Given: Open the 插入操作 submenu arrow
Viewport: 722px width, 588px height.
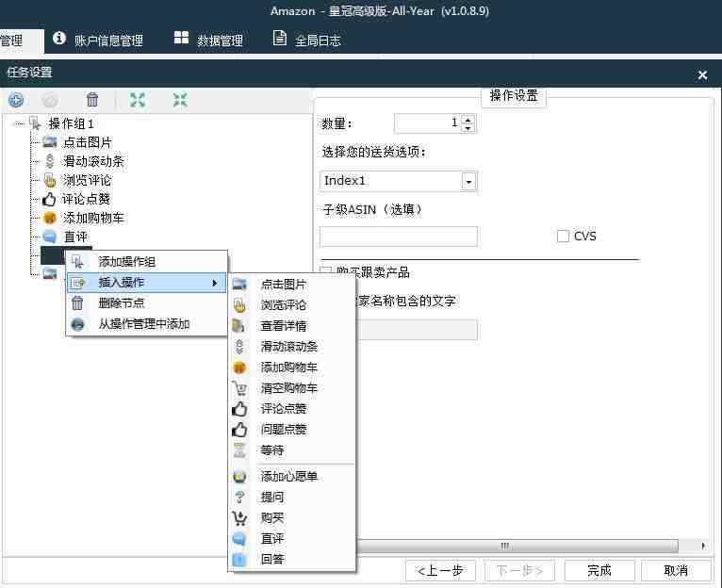Looking at the screenshot, I should [x=215, y=283].
